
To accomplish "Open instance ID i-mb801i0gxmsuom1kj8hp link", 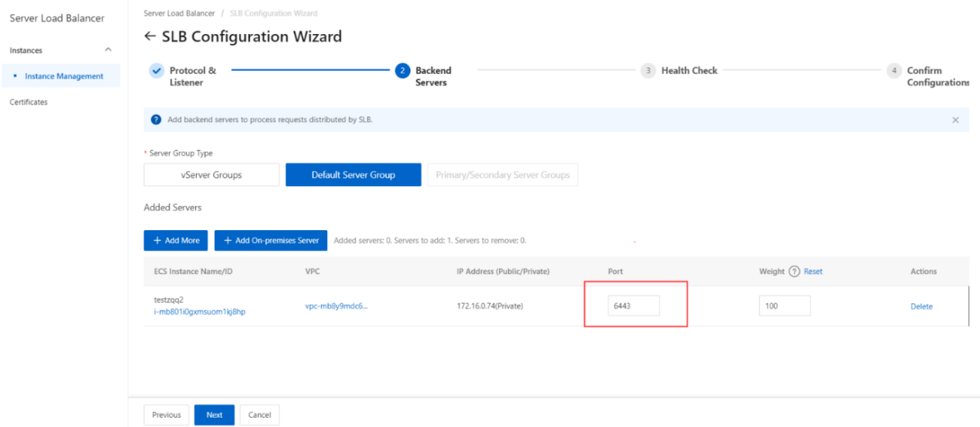I will 200,312.
